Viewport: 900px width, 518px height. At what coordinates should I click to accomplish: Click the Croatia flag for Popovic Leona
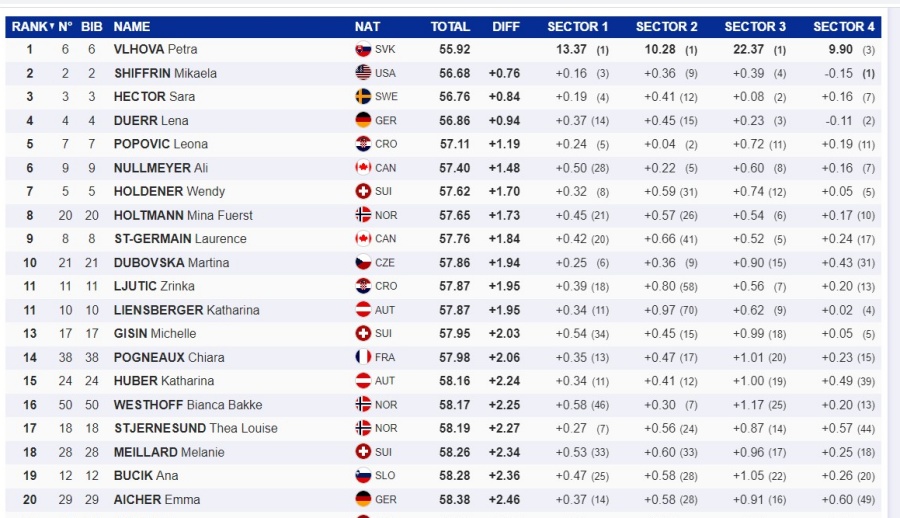[x=363, y=144]
